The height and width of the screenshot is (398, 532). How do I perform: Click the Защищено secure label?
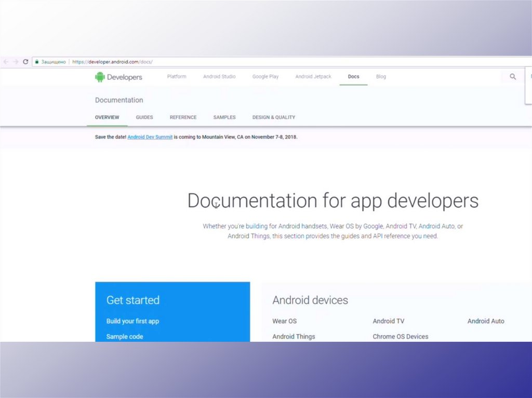point(54,62)
